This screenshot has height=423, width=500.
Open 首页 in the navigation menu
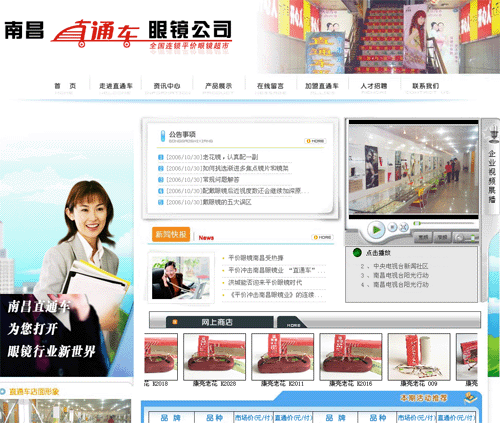coord(65,87)
